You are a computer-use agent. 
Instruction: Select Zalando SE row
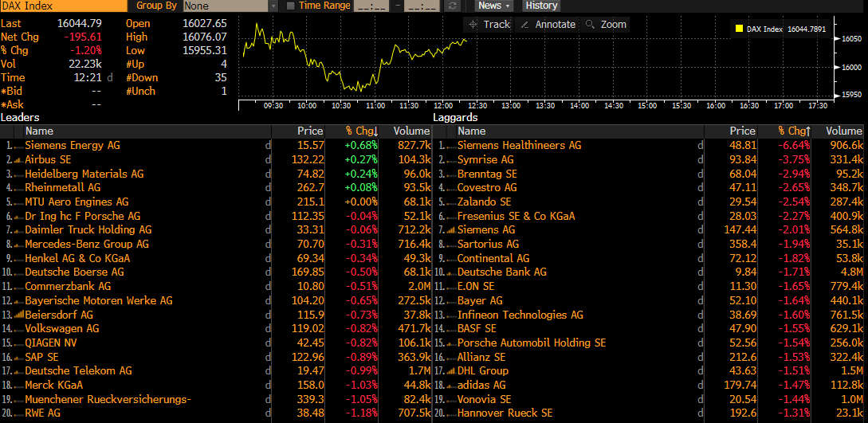tap(649, 202)
